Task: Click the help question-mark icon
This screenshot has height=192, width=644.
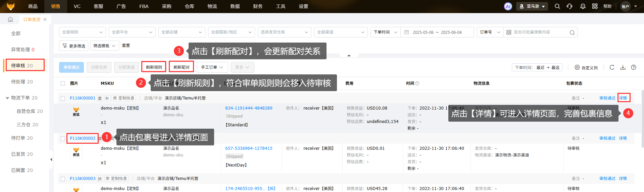Action: point(634,67)
